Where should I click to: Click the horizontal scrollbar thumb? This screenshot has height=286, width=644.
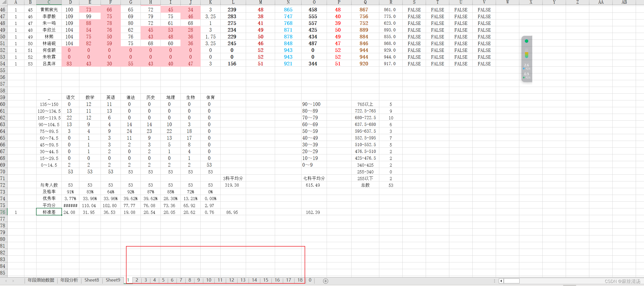pos(512,281)
